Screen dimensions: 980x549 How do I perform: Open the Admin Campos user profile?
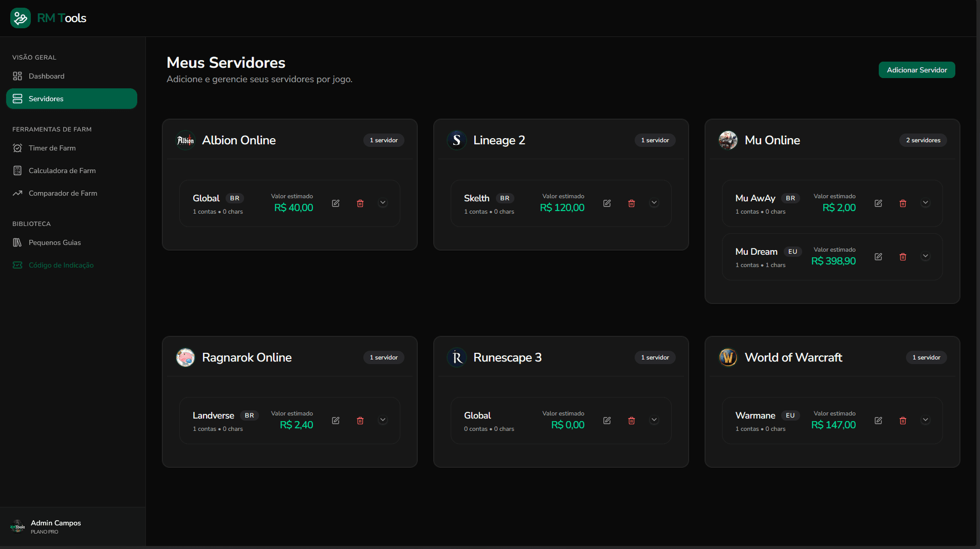(56, 526)
